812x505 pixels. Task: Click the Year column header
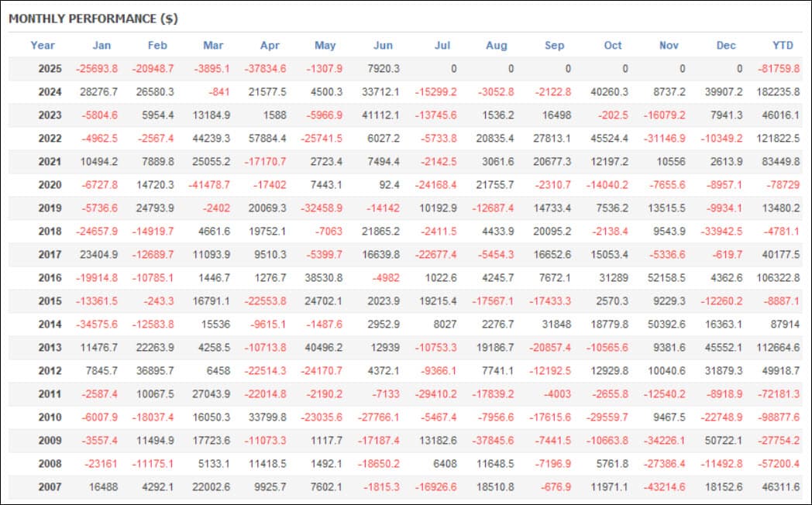pos(43,46)
